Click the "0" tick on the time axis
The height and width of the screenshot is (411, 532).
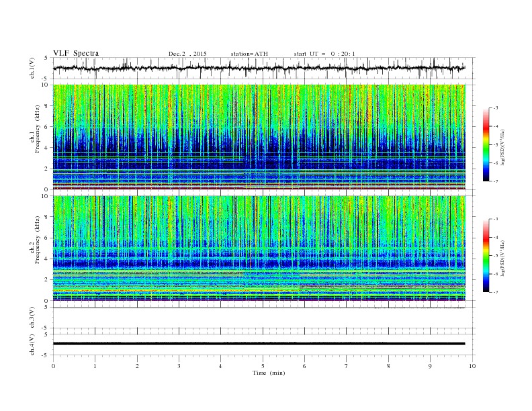tap(53, 366)
